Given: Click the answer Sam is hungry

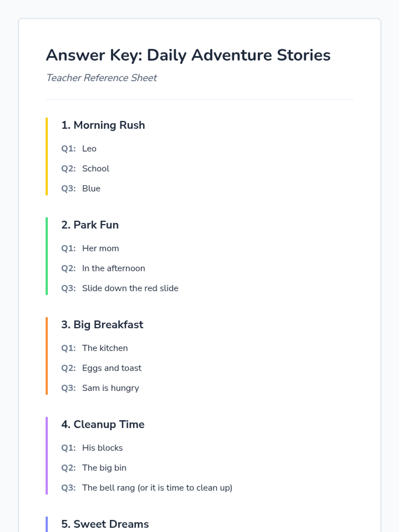Looking at the screenshot, I should click(110, 388).
